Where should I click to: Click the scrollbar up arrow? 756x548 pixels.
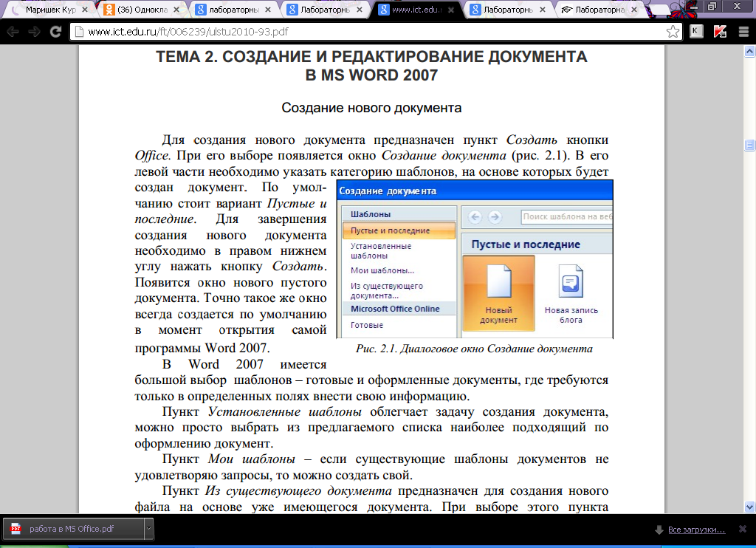[x=750, y=51]
